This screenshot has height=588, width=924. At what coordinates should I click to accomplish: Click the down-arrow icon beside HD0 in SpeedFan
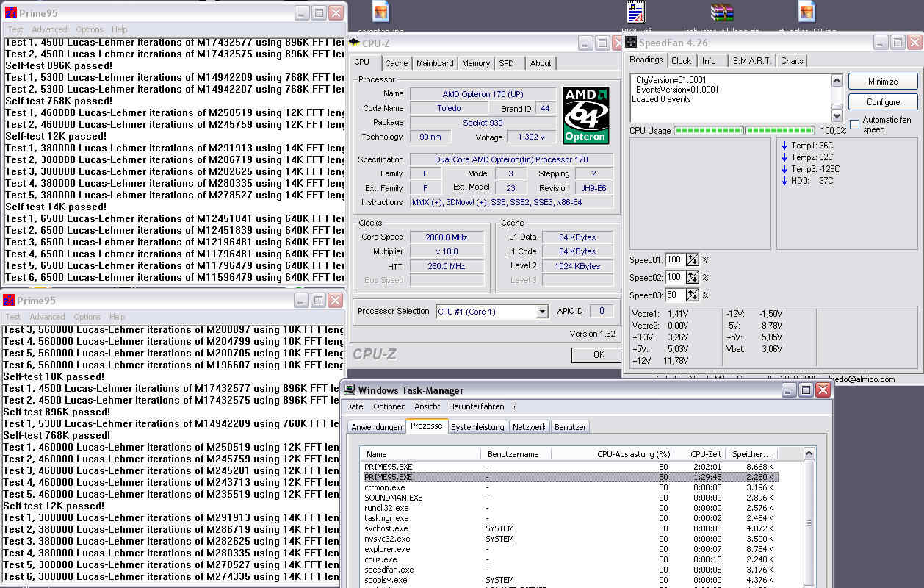[784, 181]
